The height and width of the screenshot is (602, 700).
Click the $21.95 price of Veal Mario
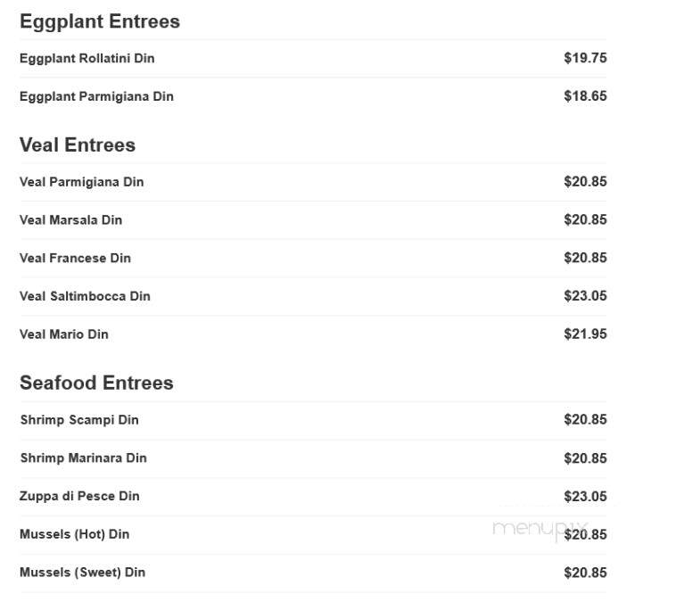pos(585,334)
